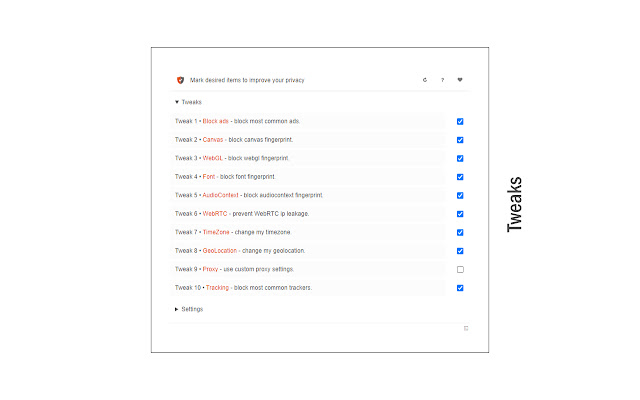Click the red 'Block ads' label
The image size is (640, 400).
pyautogui.click(x=216, y=121)
